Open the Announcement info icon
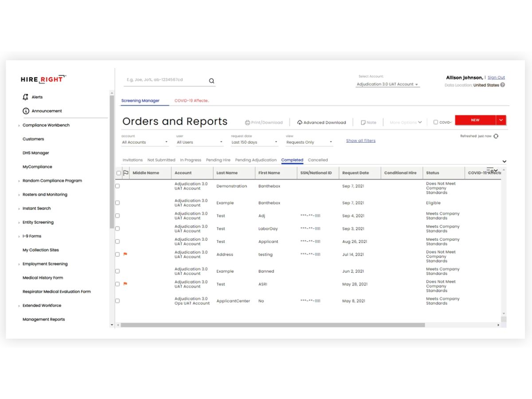 click(26, 111)
